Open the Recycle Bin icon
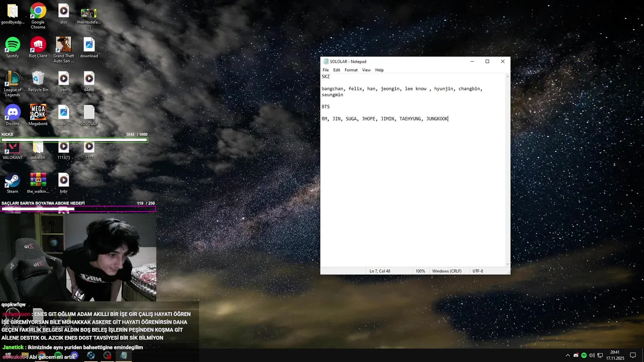Viewport: 644px width, 362px height. 38,81
